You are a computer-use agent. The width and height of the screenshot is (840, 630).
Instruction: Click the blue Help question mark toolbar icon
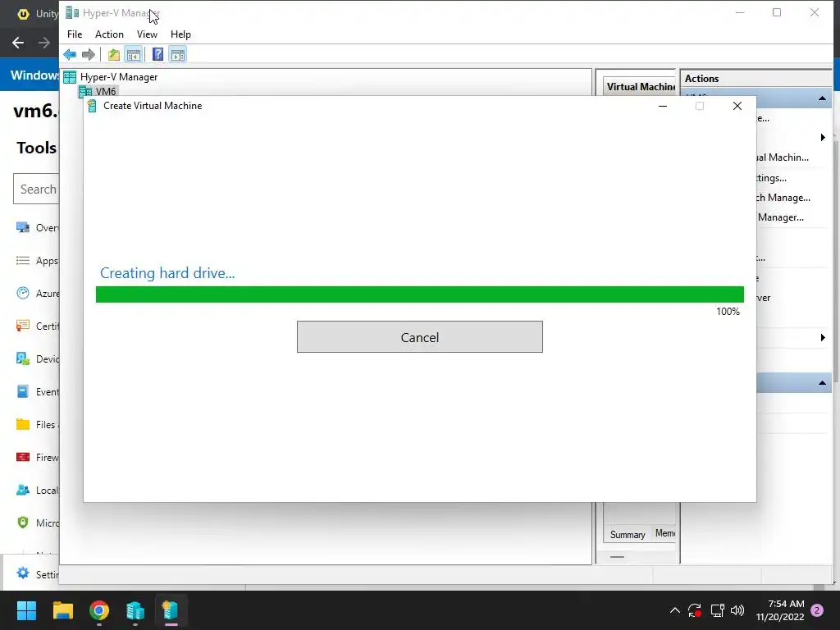click(x=157, y=54)
